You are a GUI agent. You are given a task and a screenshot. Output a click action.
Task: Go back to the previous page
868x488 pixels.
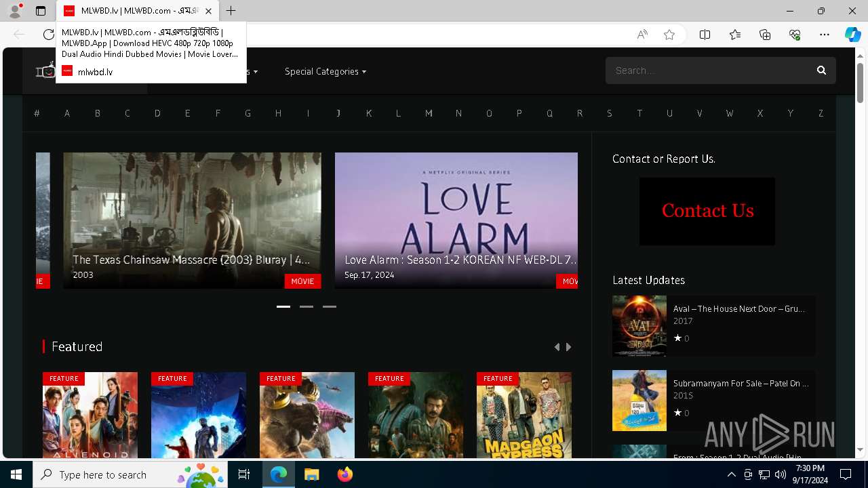[x=19, y=35]
